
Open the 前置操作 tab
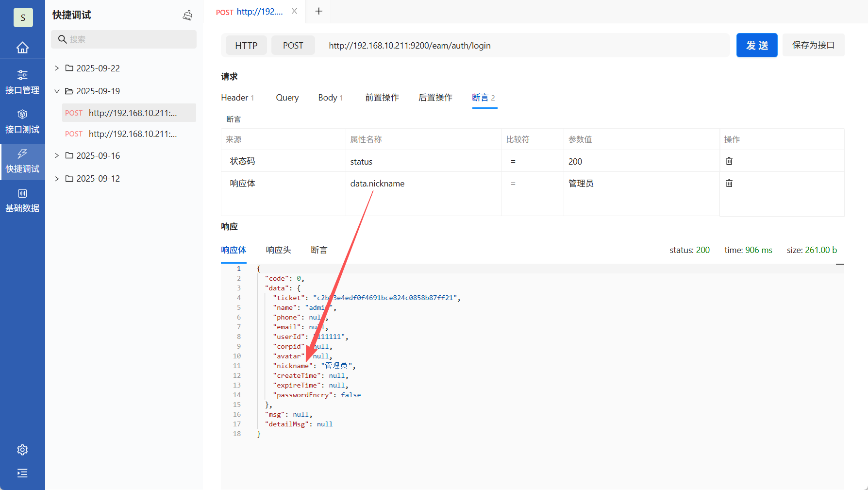(x=382, y=98)
